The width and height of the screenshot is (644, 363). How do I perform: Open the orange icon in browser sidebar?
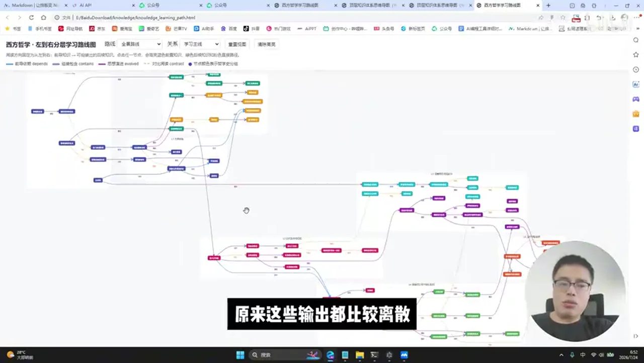(636, 114)
